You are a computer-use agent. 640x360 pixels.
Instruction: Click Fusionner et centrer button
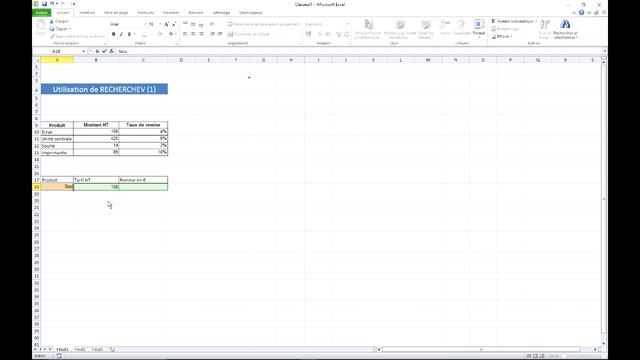(249, 34)
